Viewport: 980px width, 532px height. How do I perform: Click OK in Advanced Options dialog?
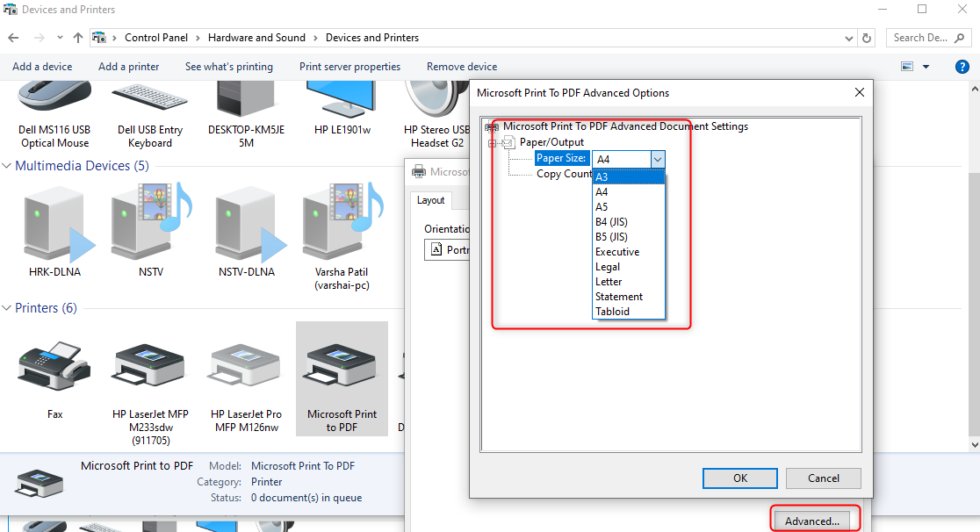point(740,478)
